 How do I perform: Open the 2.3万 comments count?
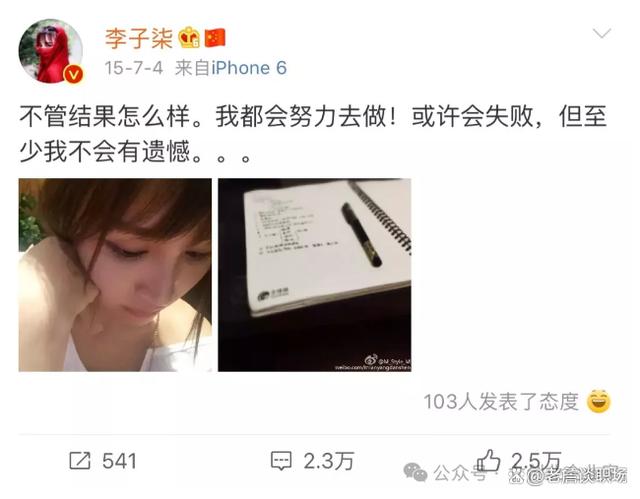[329, 461]
